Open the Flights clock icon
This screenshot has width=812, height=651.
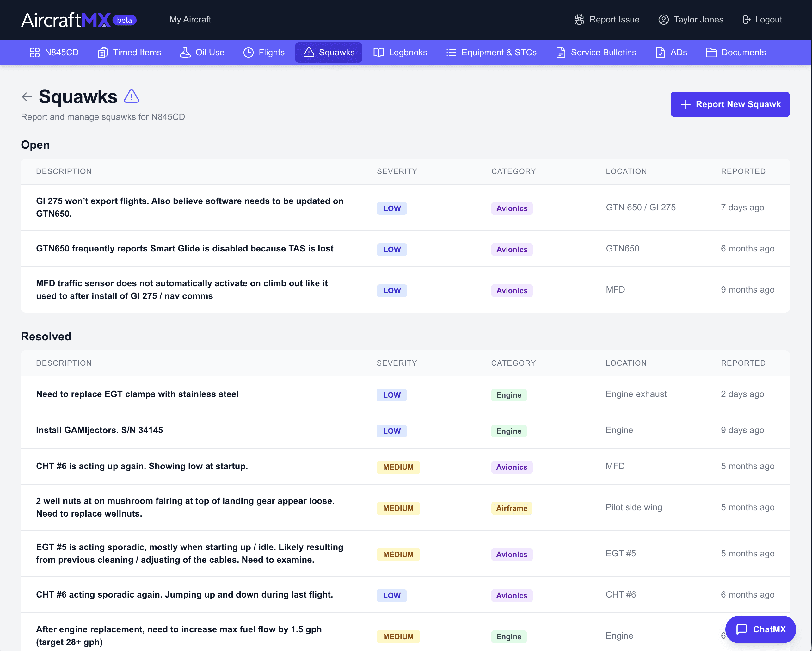point(249,53)
